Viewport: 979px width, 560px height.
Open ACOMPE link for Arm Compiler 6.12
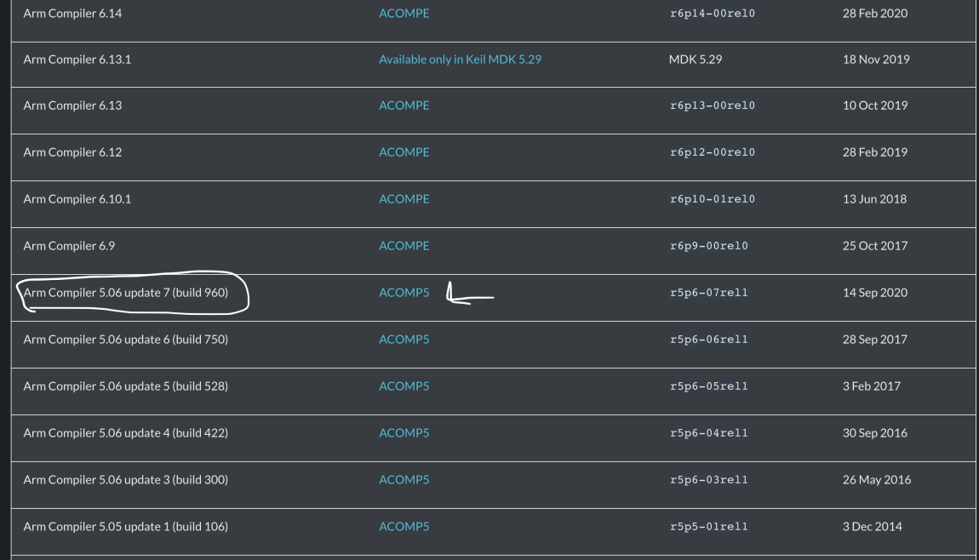tap(404, 151)
